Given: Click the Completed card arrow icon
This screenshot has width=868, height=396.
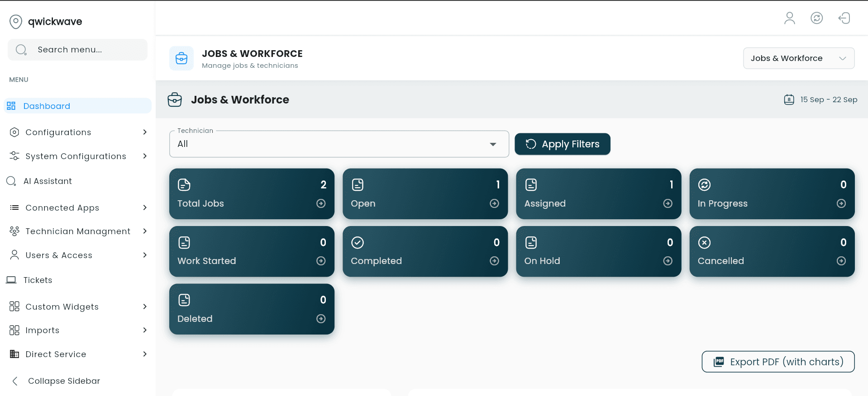Looking at the screenshot, I should pyautogui.click(x=494, y=261).
